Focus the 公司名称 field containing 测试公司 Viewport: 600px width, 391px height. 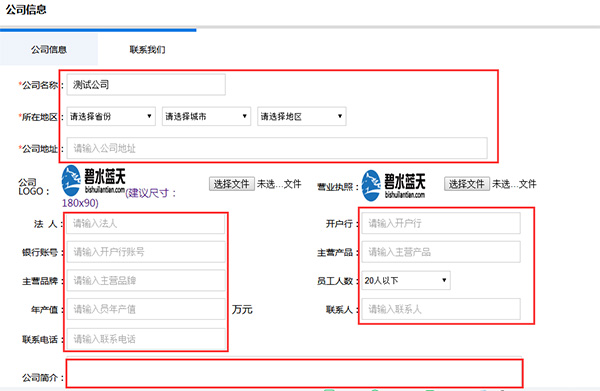pyautogui.click(x=146, y=85)
